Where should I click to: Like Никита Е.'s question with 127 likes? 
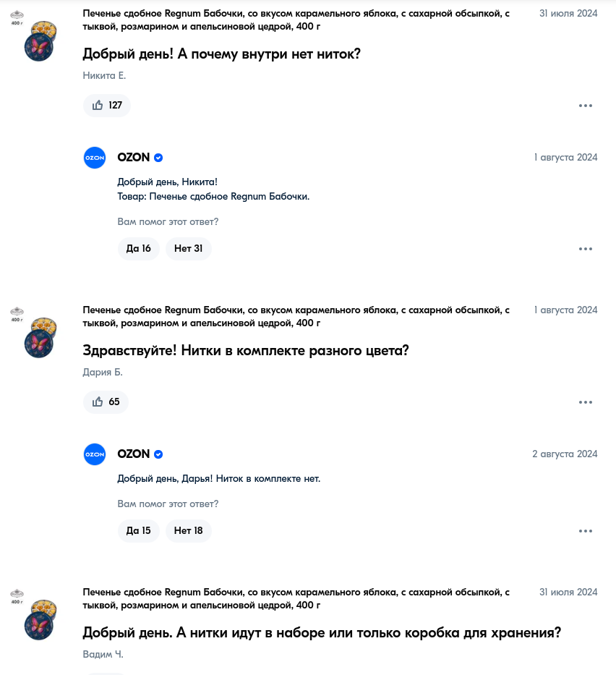(x=107, y=106)
